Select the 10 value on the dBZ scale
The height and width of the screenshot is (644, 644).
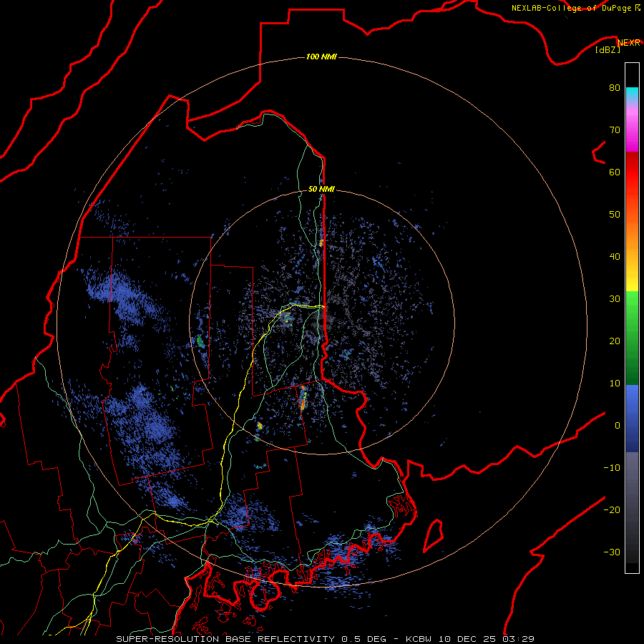click(x=615, y=384)
